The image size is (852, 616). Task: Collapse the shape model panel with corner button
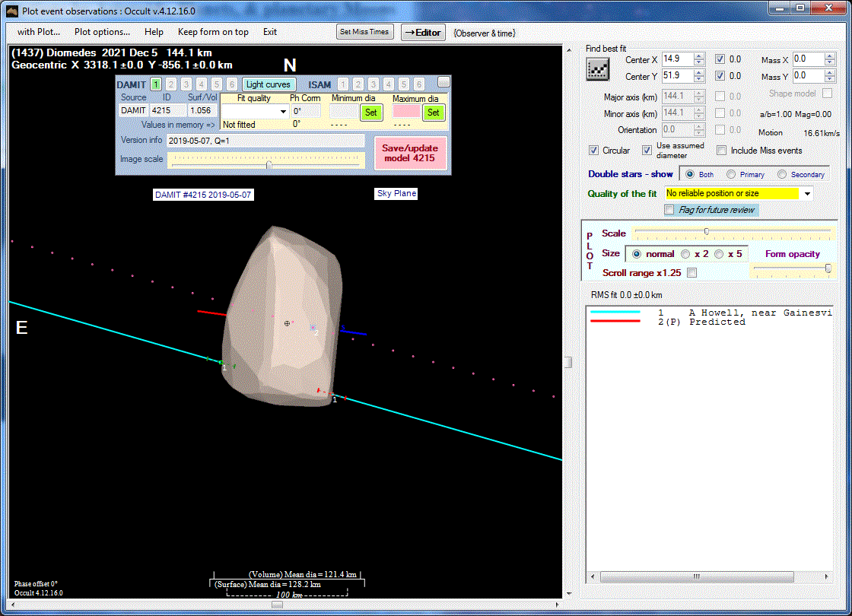click(443, 82)
